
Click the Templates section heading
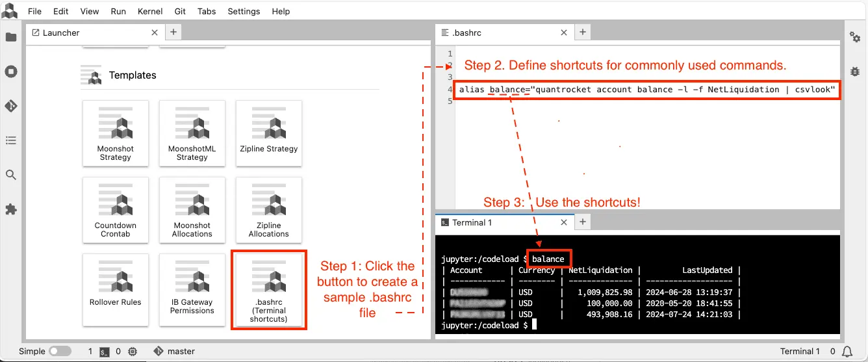coord(133,75)
